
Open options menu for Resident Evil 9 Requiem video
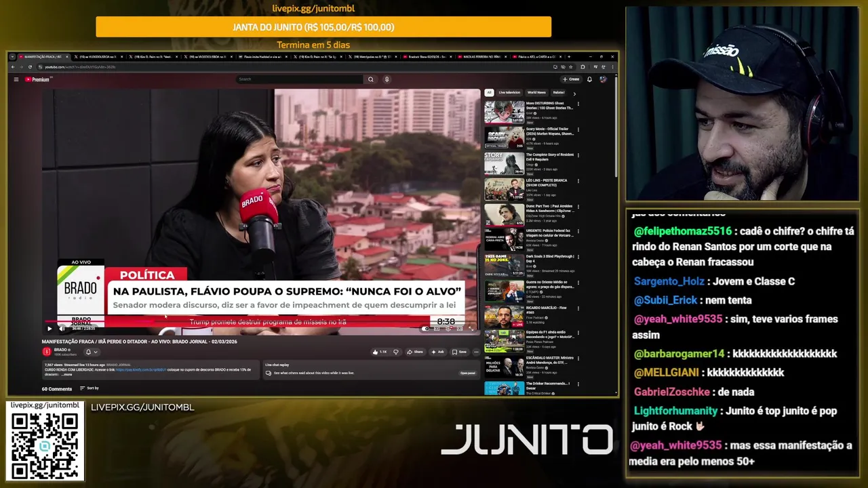578,155
